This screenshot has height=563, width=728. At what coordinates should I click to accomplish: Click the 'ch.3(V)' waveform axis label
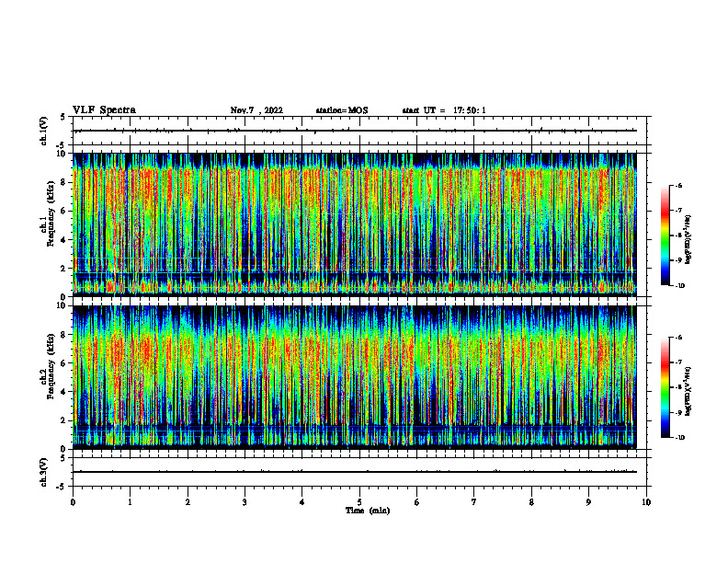point(44,472)
